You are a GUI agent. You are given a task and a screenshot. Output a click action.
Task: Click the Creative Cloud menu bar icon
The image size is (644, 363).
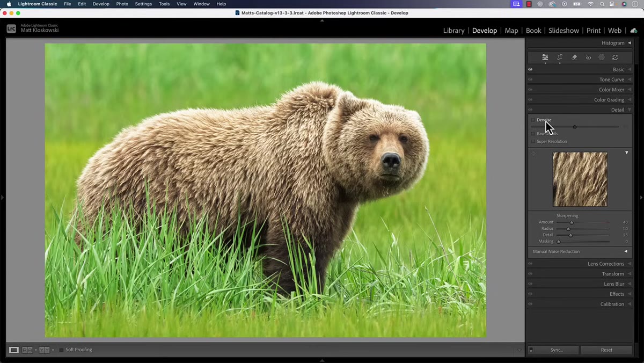click(x=552, y=4)
